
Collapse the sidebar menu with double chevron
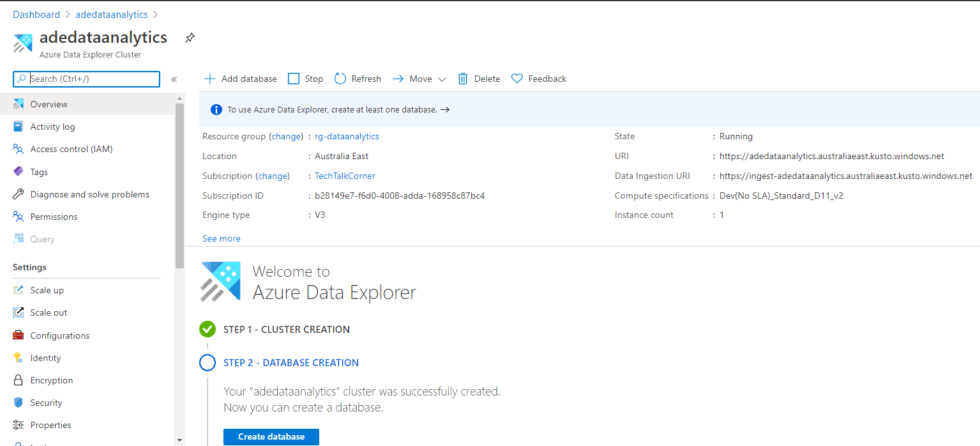point(174,79)
